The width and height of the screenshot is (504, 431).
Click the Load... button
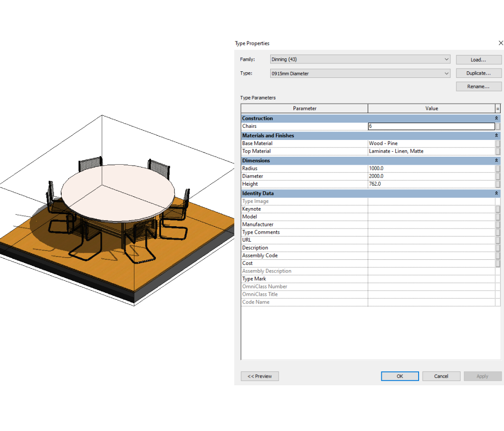pos(478,60)
